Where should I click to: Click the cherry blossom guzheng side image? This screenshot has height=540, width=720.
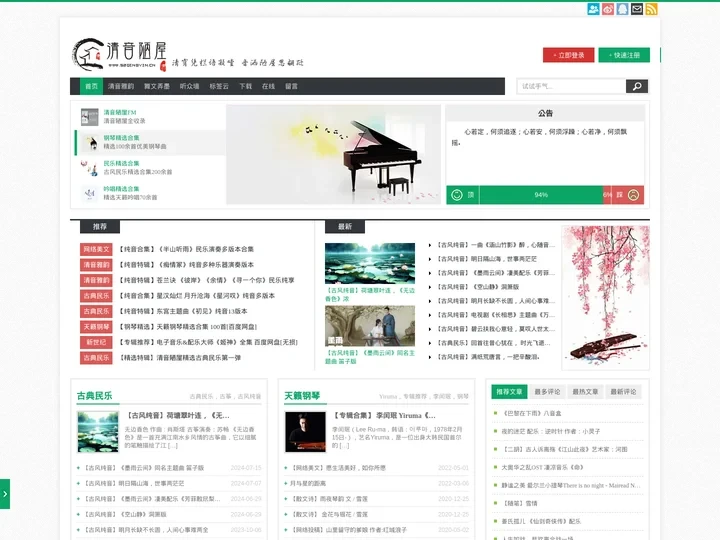coord(606,298)
